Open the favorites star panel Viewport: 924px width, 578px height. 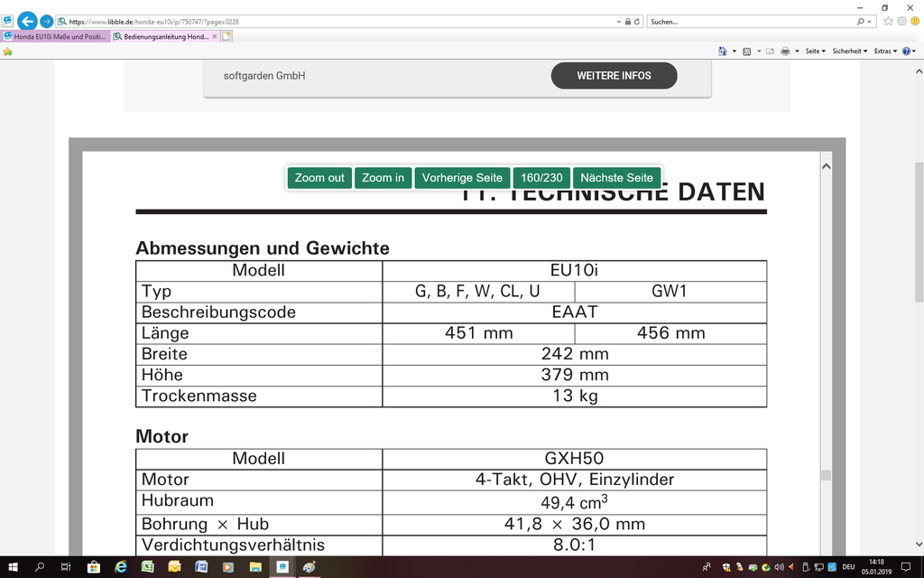(x=888, y=22)
